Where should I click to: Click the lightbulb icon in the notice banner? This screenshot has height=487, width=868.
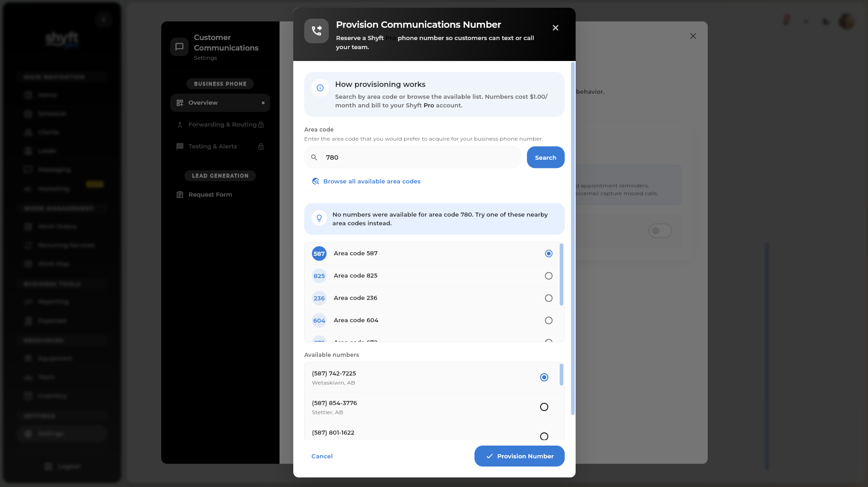pos(319,218)
